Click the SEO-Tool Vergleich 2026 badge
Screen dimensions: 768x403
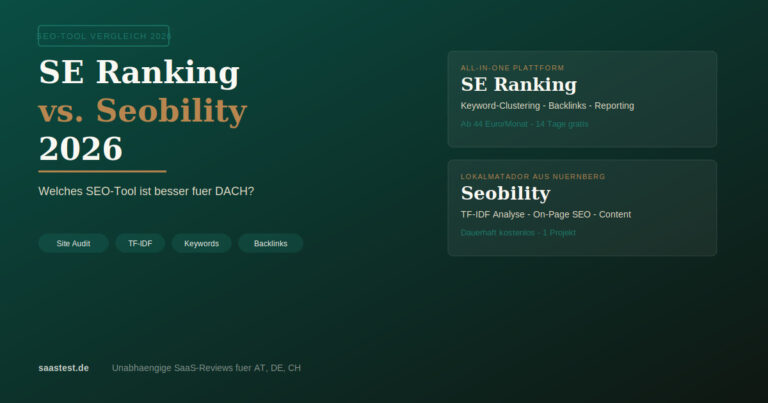click(103, 36)
